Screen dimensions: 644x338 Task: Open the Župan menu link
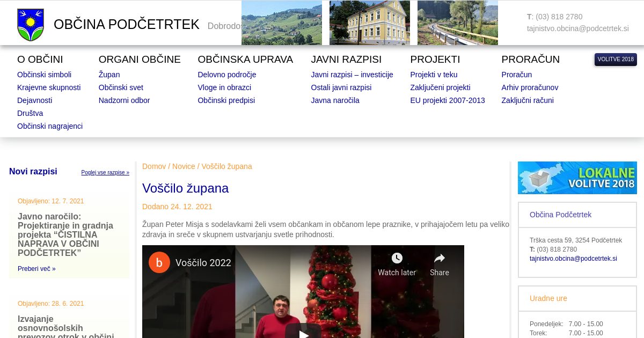pos(109,75)
